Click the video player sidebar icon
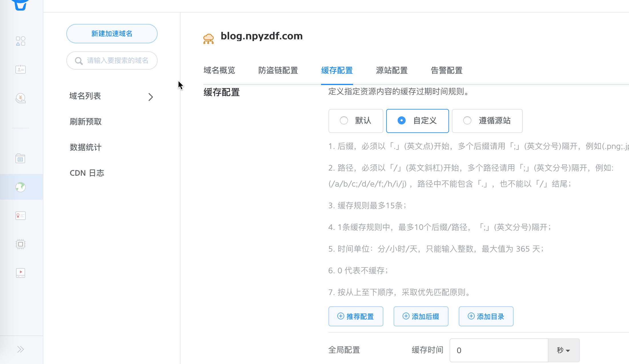Screen dimensions: 629x364 point(21,273)
